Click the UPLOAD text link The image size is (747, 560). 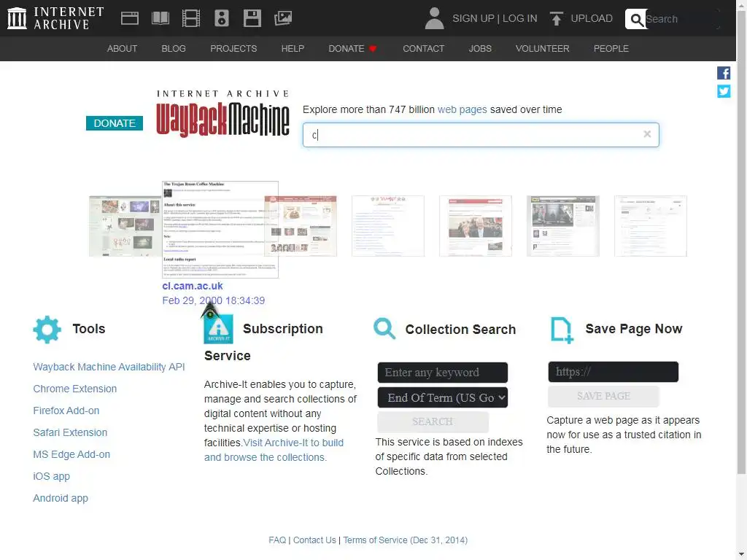click(592, 18)
